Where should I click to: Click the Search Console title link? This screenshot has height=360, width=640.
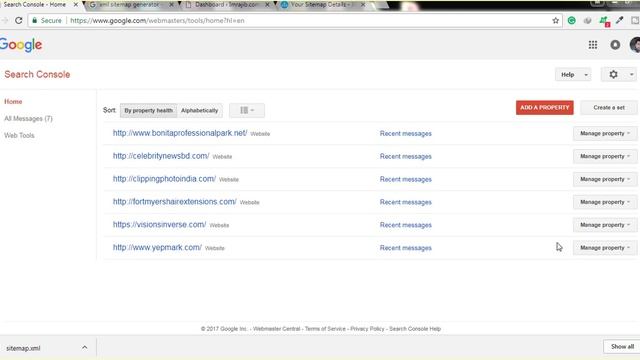pyautogui.click(x=37, y=74)
